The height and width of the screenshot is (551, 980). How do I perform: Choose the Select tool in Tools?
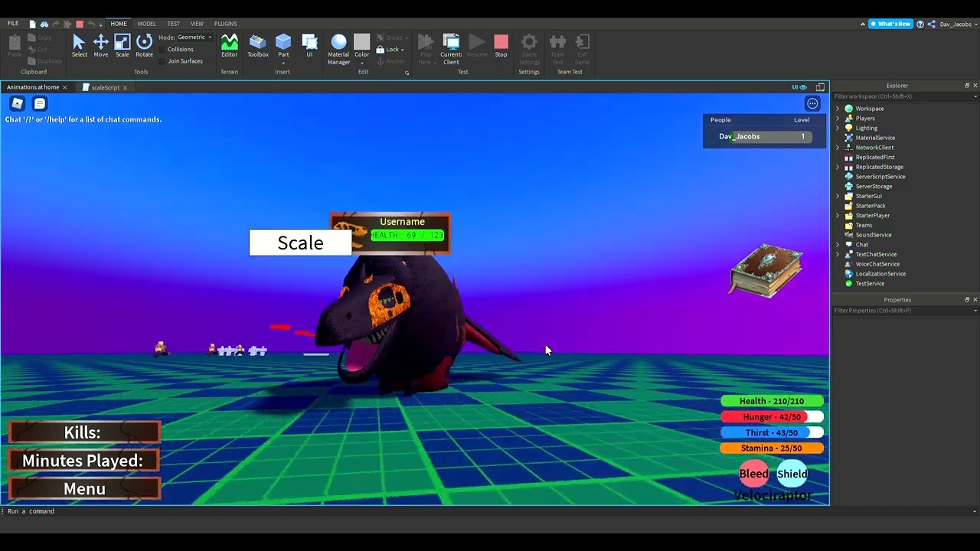[x=79, y=46]
